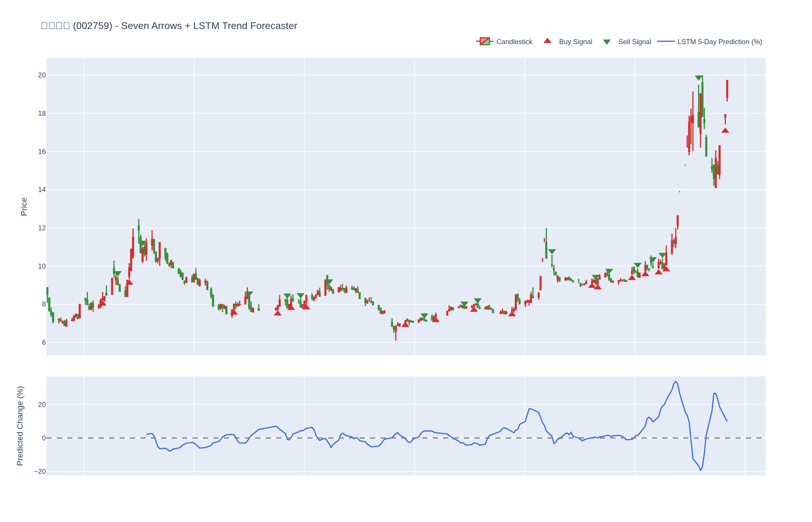Click the last red candlestick near price 19
The image size is (812, 522).
click(727, 89)
